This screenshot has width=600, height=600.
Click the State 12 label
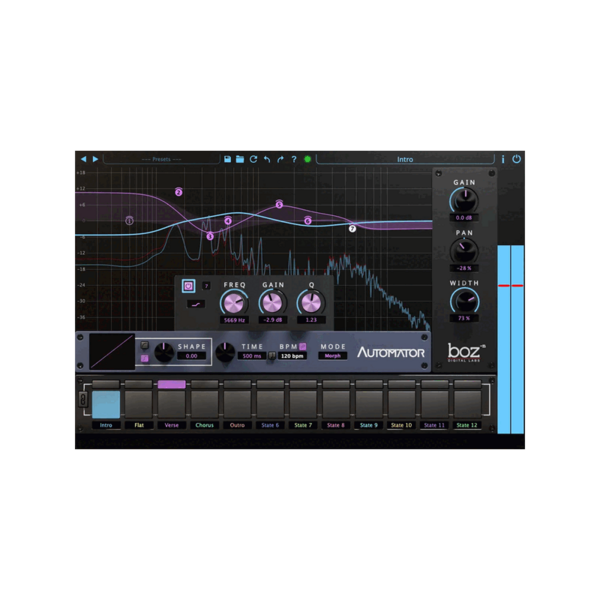coord(467,425)
